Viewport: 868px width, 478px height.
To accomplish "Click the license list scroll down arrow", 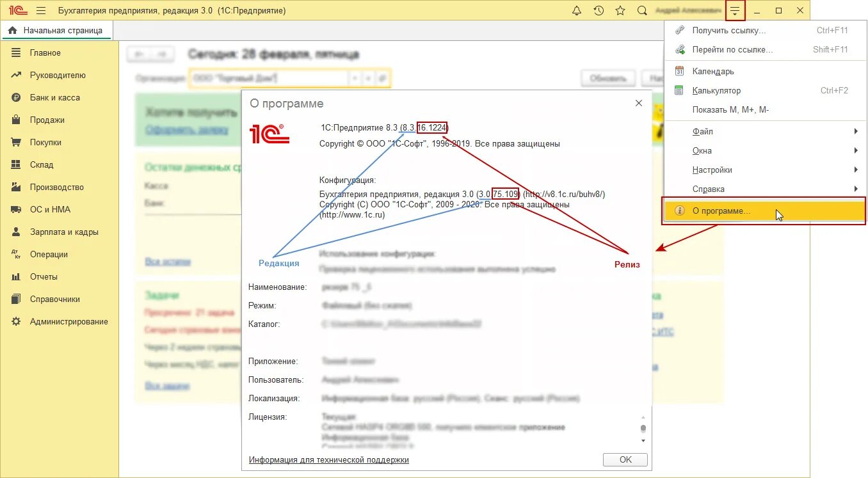I will (x=643, y=441).
